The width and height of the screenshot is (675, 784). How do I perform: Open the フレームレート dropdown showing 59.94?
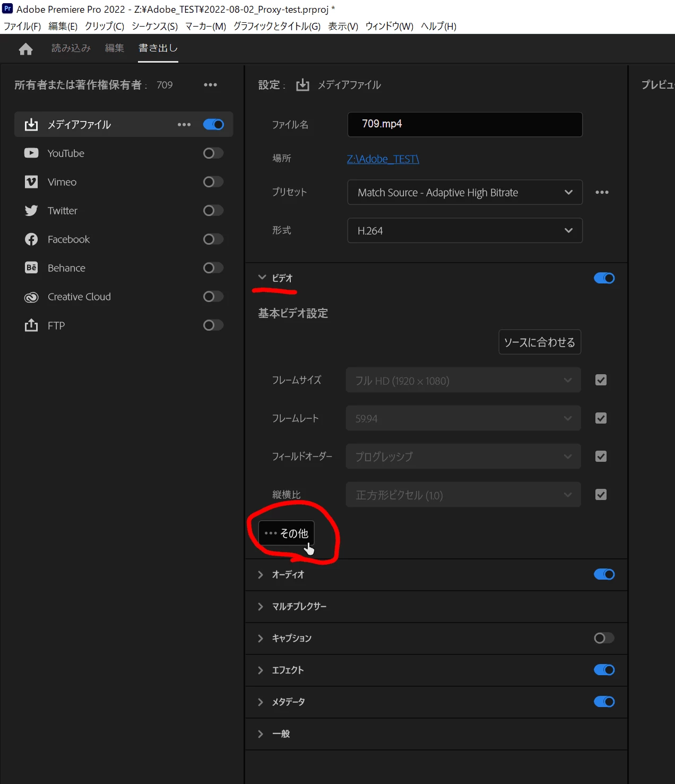tap(463, 418)
